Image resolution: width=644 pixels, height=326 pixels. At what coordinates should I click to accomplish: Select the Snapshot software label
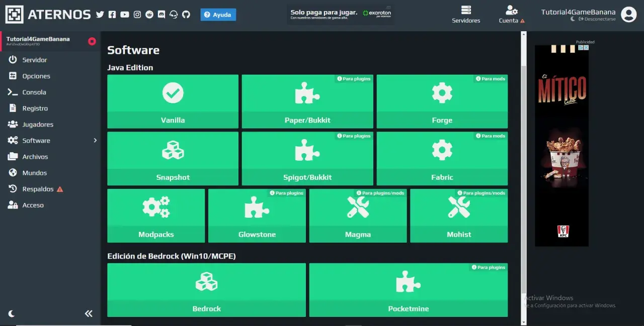pyautogui.click(x=173, y=177)
